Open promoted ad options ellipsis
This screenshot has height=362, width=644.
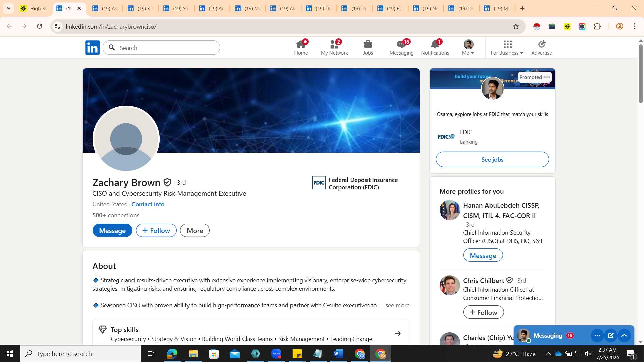coord(547,77)
